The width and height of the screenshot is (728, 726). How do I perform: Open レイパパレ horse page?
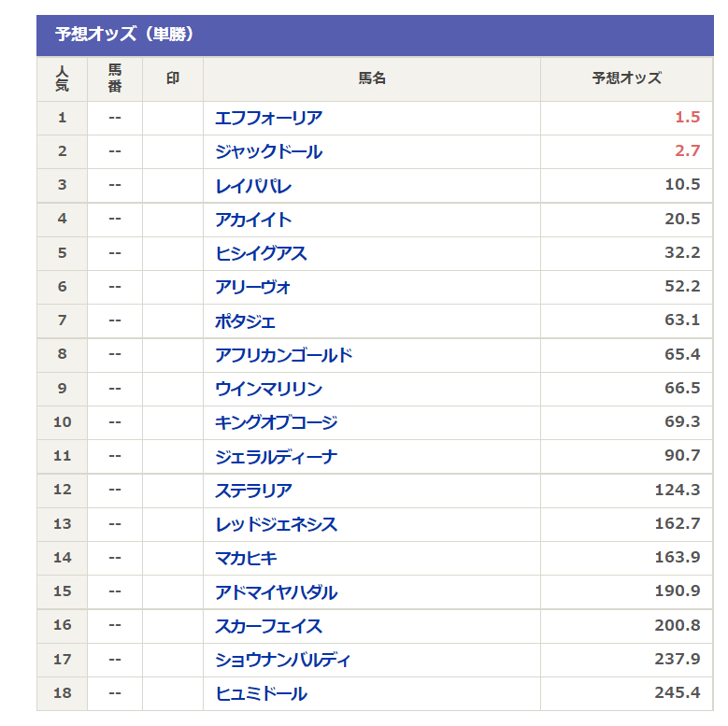pyautogui.click(x=253, y=185)
